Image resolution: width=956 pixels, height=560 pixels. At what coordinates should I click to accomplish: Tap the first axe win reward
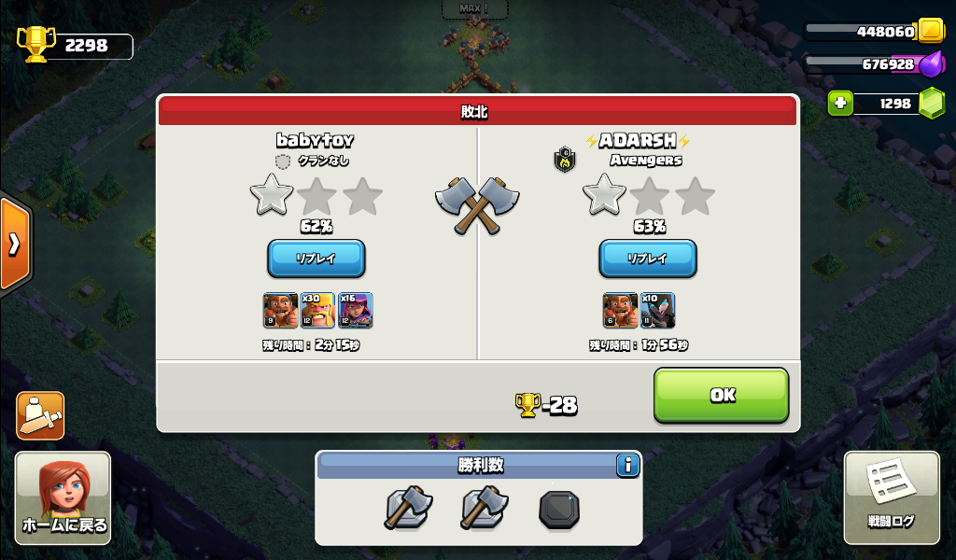(408, 507)
